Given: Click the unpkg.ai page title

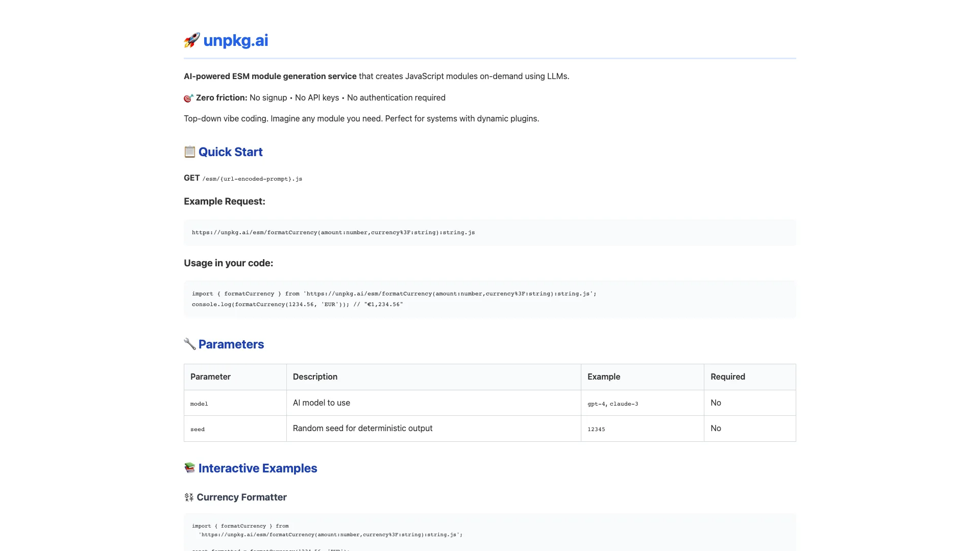Looking at the screenshot, I should point(235,40).
